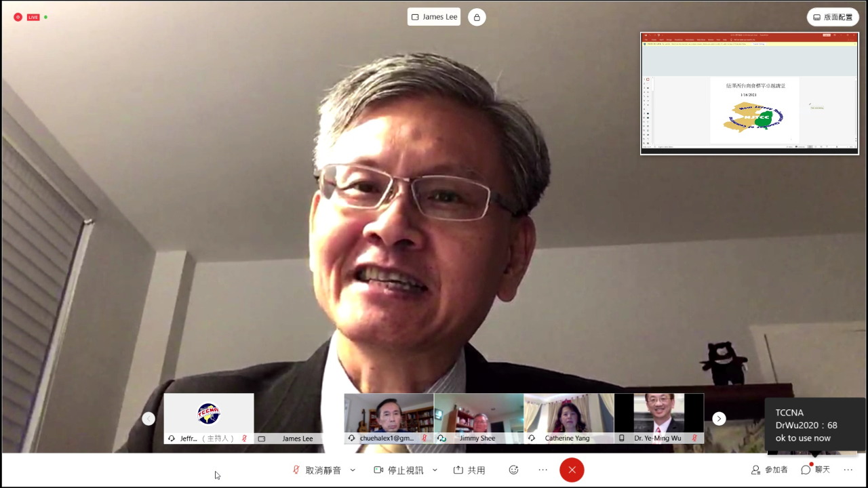The height and width of the screenshot is (488, 868).
Task: Click the lock icon beside James Lee
Action: 477,17
